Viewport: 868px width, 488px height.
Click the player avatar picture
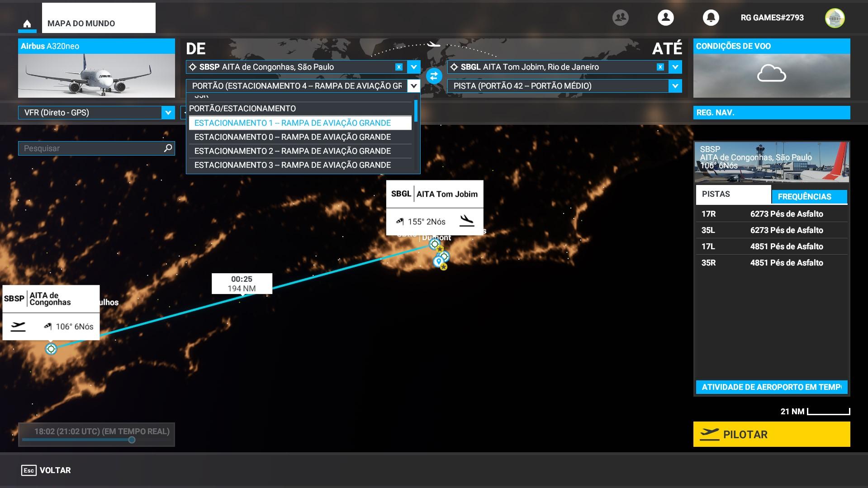[835, 18]
